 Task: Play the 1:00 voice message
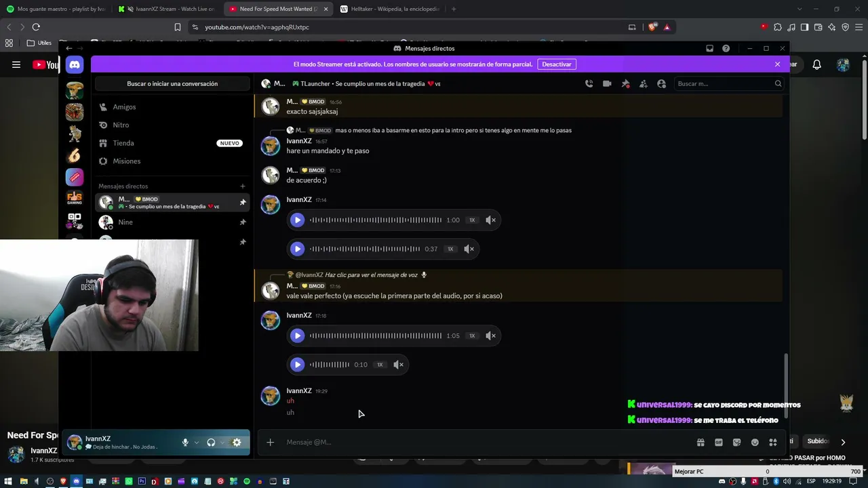click(297, 220)
